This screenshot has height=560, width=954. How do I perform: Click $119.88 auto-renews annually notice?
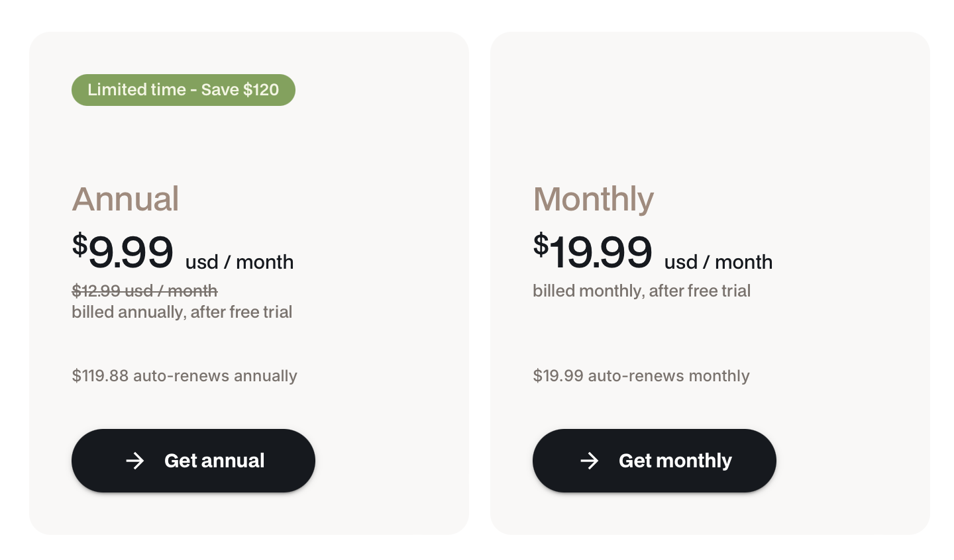[185, 376]
